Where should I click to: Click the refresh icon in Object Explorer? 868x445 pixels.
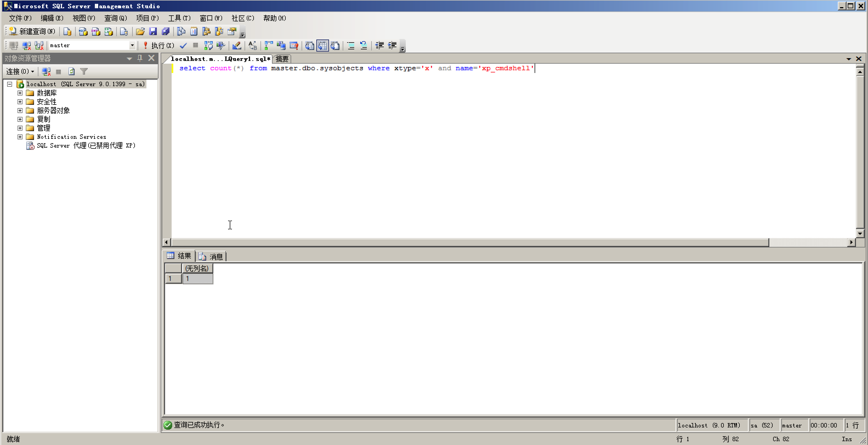(x=72, y=72)
